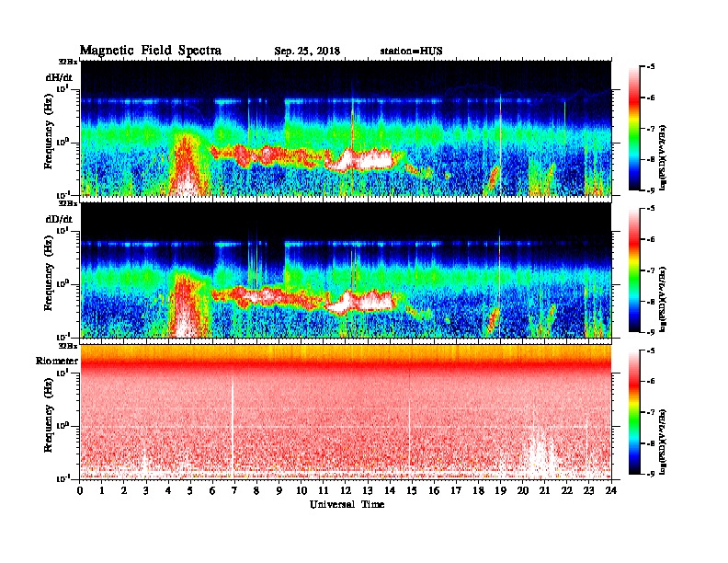Click the log(PSD) units label beside Riometer colorbar

click(x=663, y=442)
